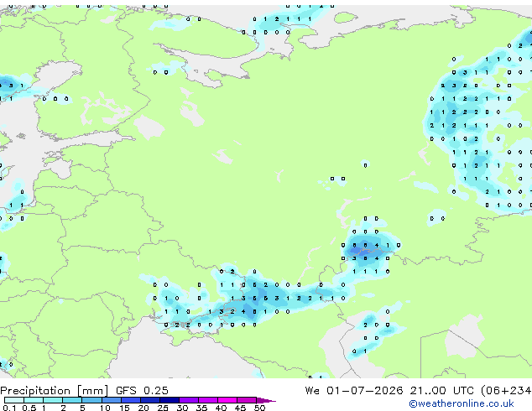Viewport: 532px width, 411px height.
Task: Click the legend value '15'
Action: [124, 408]
